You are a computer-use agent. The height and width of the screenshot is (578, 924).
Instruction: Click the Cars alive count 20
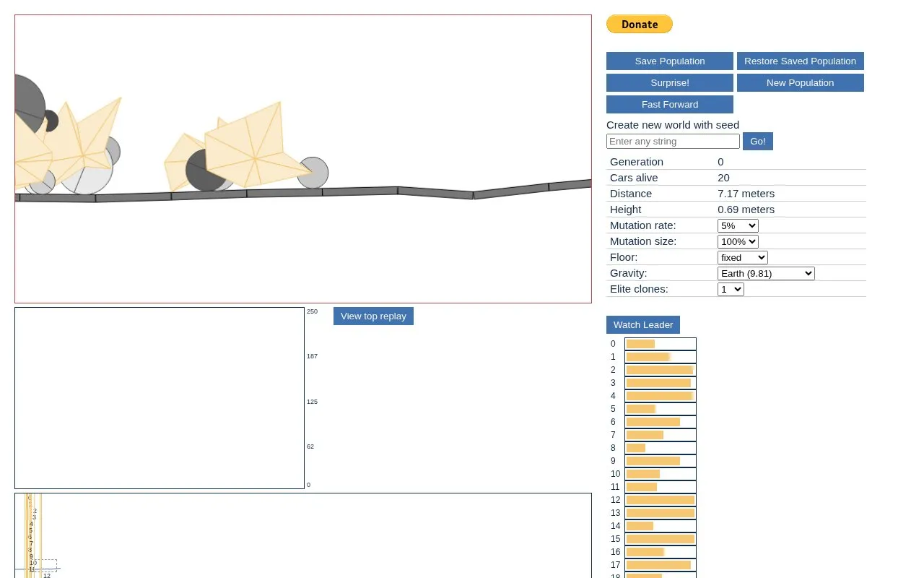[723, 178]
